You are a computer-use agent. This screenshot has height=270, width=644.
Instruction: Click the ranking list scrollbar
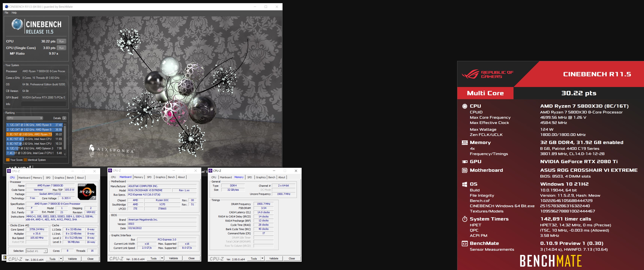point(65,139)
